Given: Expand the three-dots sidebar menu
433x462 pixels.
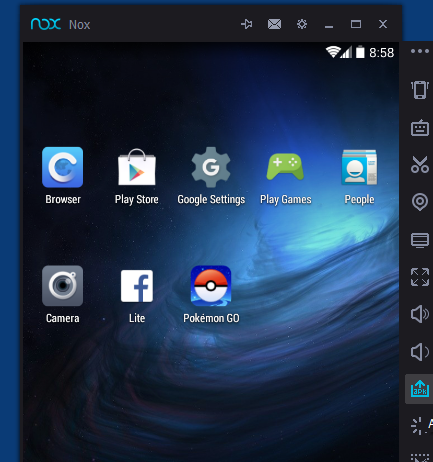Looking at the screenshot, I should click(420, 51).
